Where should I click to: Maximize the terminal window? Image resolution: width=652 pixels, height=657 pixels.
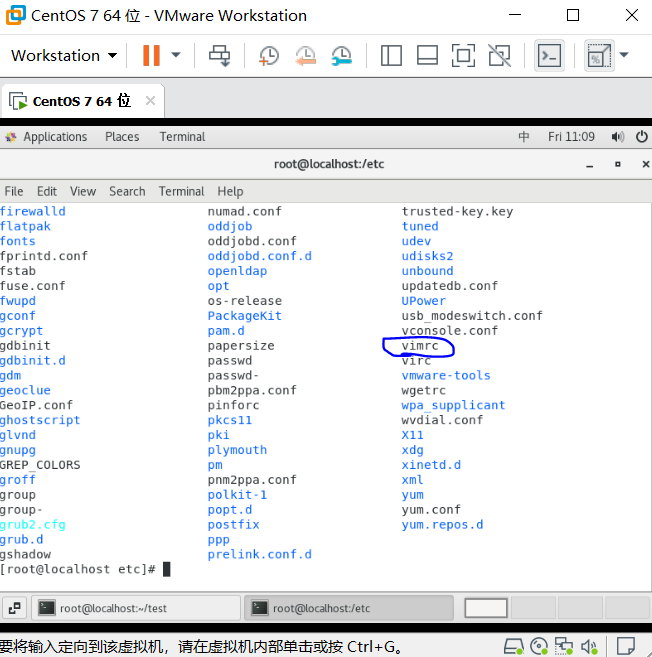coord(618,164)
